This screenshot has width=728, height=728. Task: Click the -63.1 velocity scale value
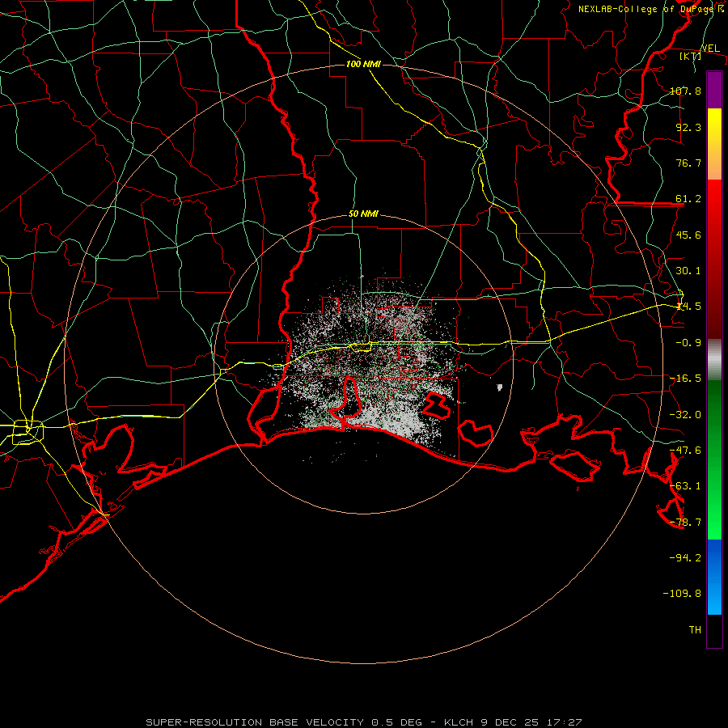tap(685, 486)
